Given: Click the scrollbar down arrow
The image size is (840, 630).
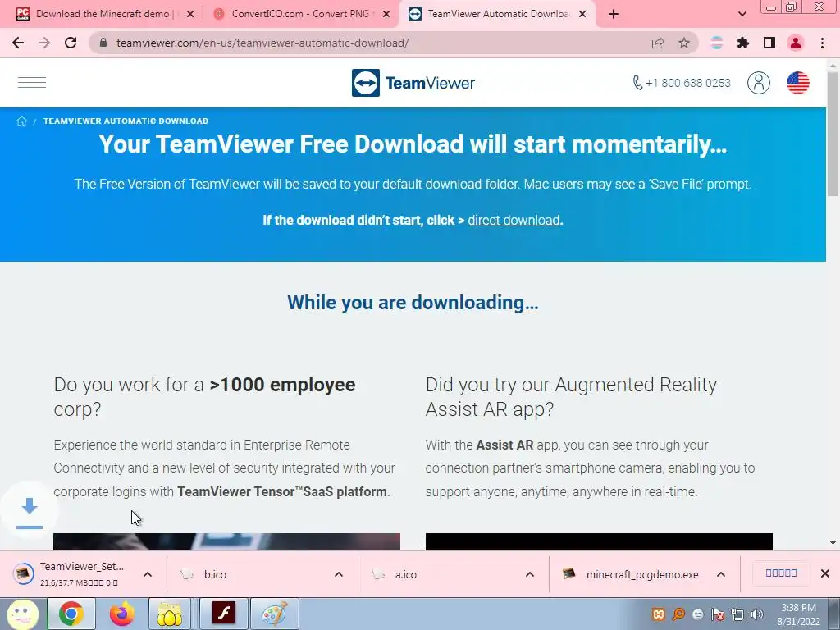Looking at the screenshot, I should pyautogui.click(x=833, y=543).
